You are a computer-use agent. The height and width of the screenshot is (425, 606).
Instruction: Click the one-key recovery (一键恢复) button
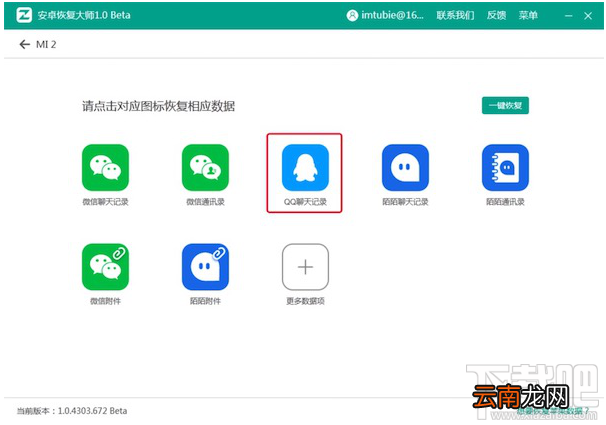coord(505,105)
